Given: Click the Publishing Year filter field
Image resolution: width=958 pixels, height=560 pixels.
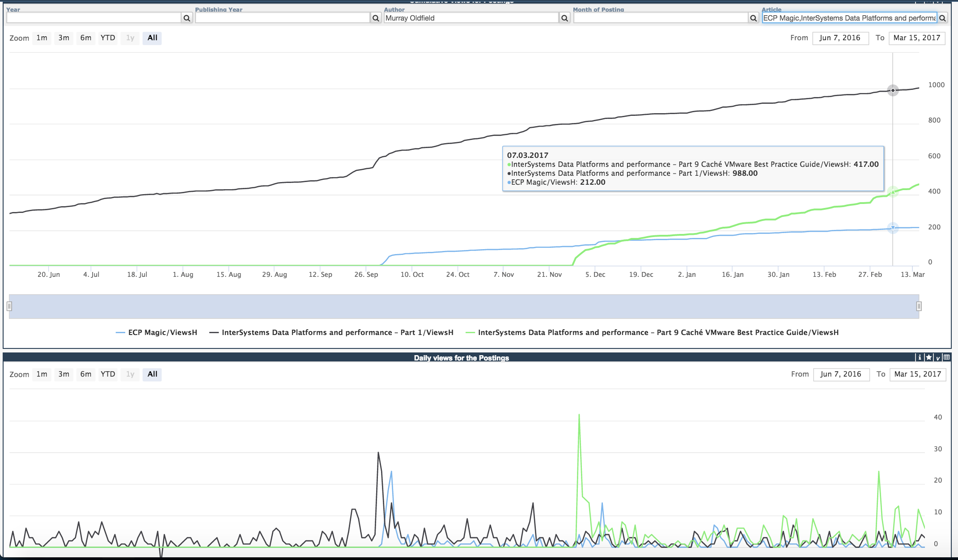Looking at the screenshot, I should (x=283, y=18).
